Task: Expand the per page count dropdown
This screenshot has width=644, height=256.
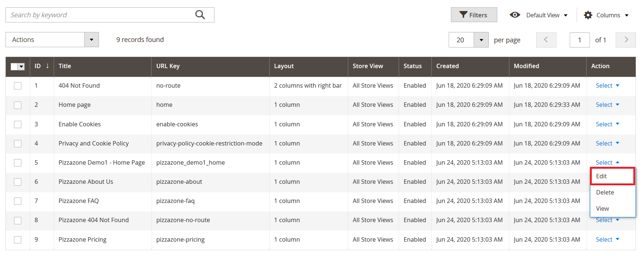Action: coord(481,40)
